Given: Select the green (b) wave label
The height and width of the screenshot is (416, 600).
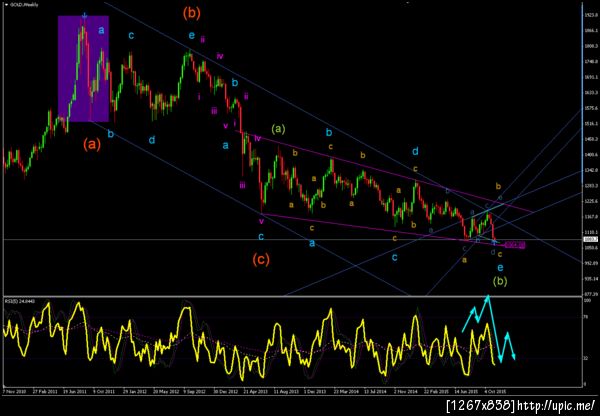Looking at the screenshot, I should point(500,281).
